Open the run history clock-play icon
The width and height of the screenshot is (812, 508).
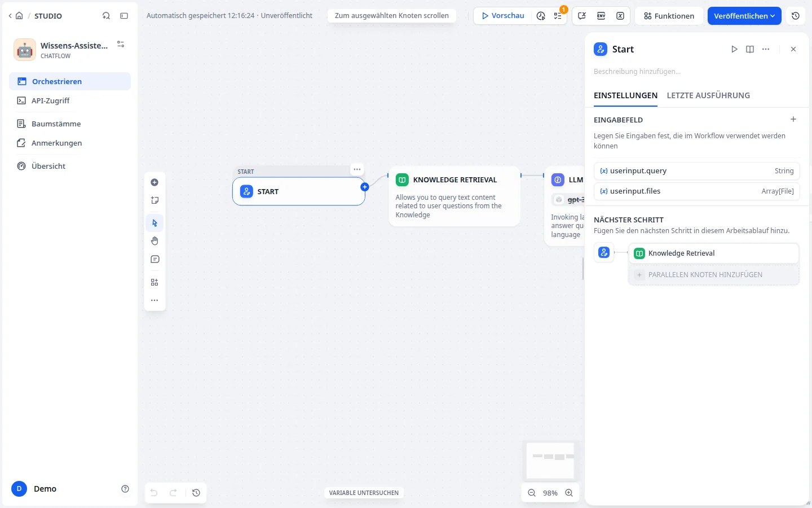point(541,16)
